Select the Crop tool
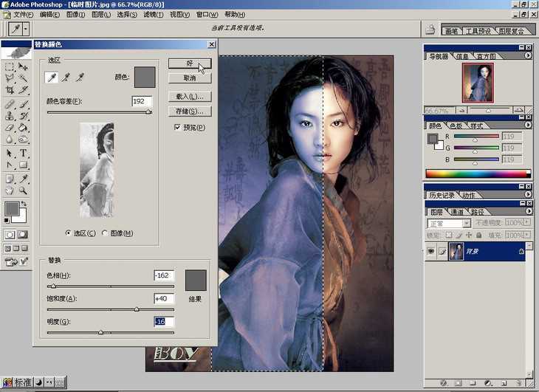The width and height of the screenshot is (539, 392). tap(10, 90)
